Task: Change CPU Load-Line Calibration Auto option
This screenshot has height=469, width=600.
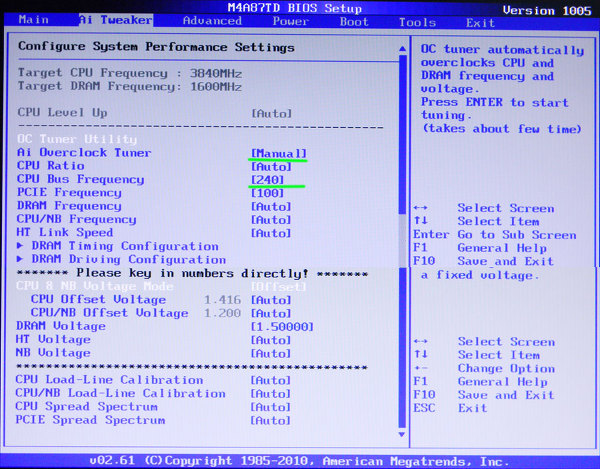Action: coord(271,380)
